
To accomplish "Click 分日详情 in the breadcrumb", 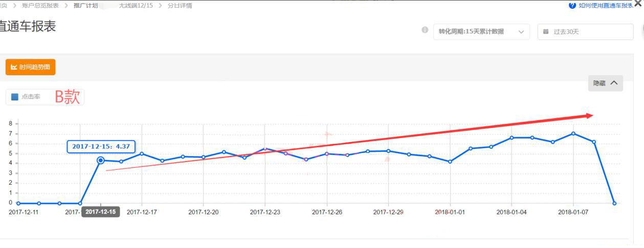I will (180, 6).
